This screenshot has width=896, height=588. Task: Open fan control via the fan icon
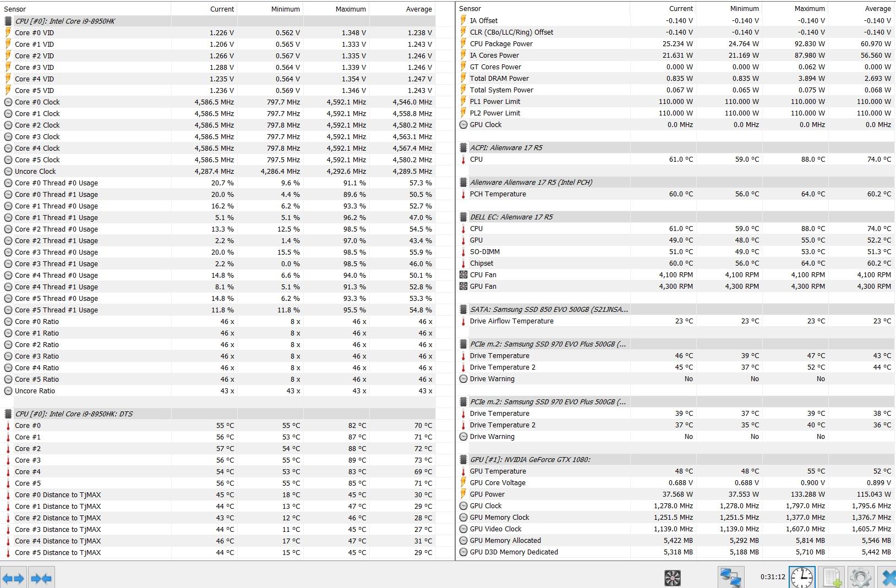coord(673,578)
